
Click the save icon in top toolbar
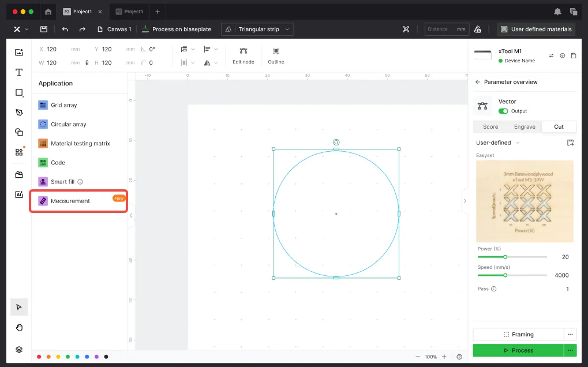click(x=44, y=29)
